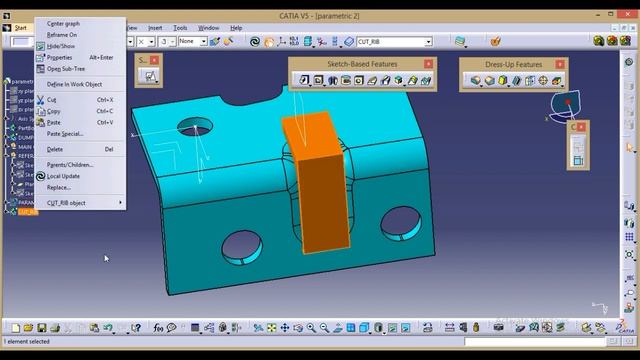640x360 pixels.
Task: Open the Formula f(x) tool
Action: [158, 328]
